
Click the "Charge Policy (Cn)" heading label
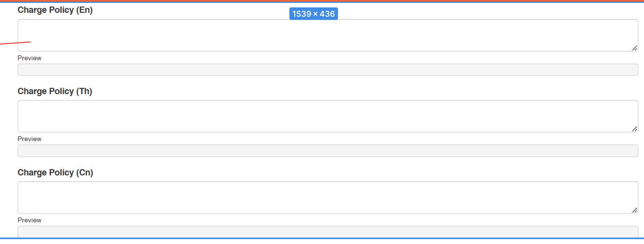[x=55, y=172]
